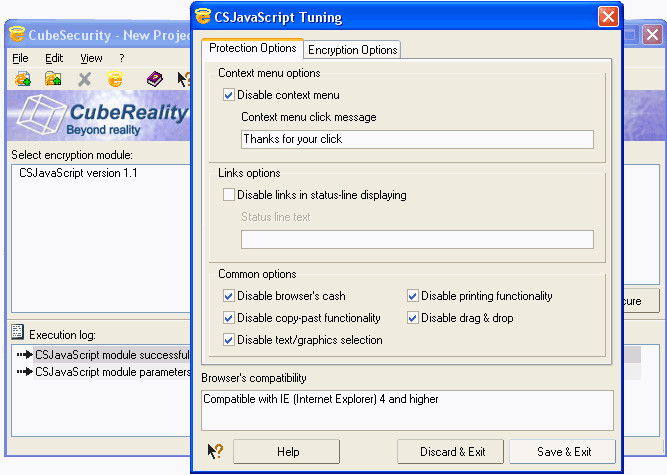Image resolution: width=667 pixels, height=475 pixels.
Task: Click the Save & Exit button
Action: [562, 452]
